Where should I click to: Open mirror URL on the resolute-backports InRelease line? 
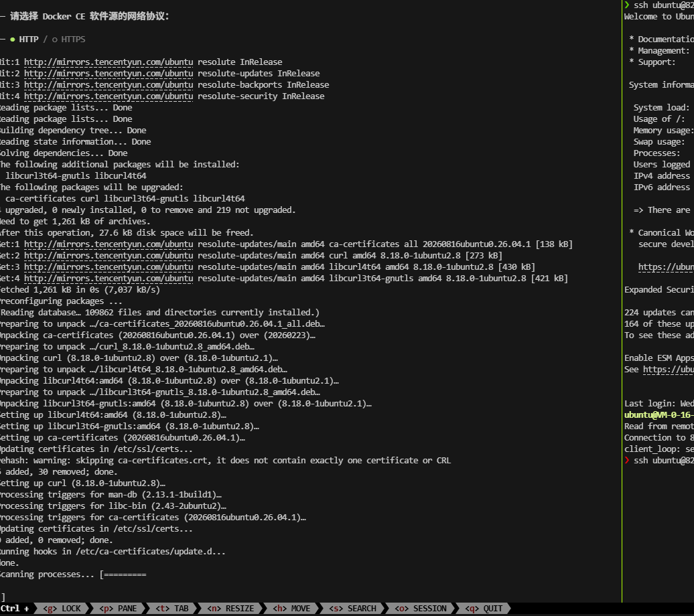click(109, 85)
